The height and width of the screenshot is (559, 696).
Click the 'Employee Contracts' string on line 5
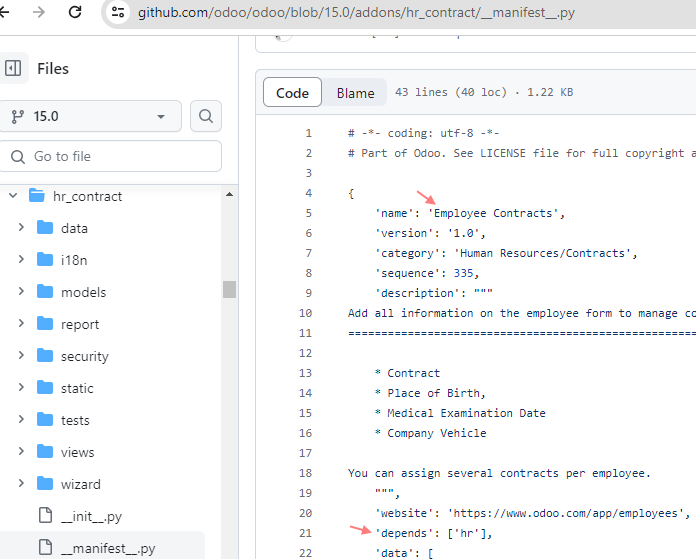[493, 213]
